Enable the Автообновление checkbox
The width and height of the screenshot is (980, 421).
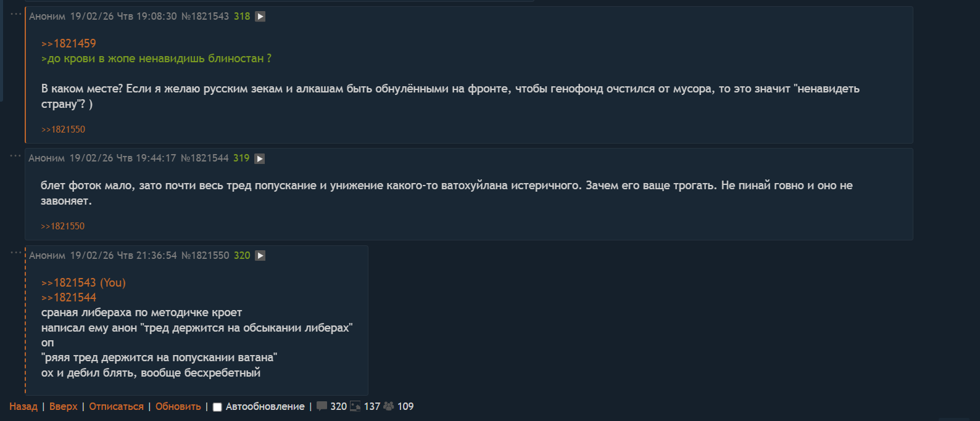point(217,407)
